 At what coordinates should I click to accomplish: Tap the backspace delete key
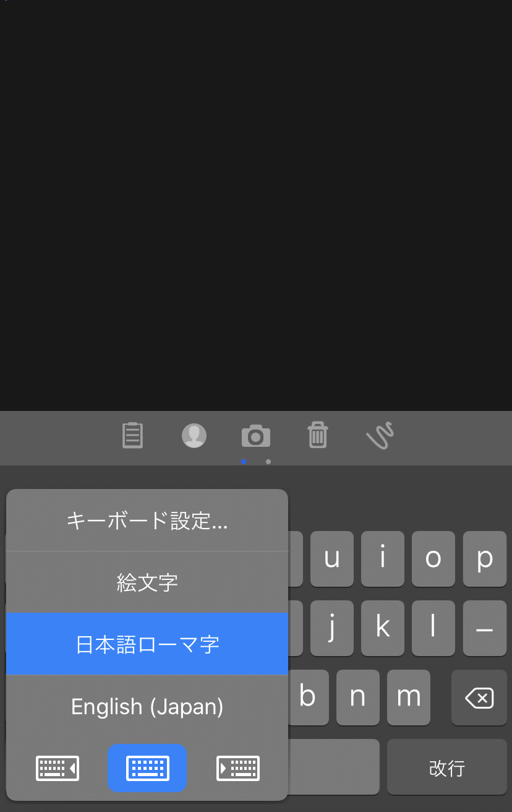tap(479, 698)
